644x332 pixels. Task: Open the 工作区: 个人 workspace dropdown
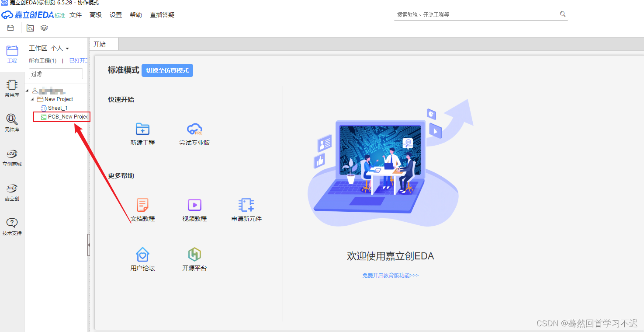[49, 48]
